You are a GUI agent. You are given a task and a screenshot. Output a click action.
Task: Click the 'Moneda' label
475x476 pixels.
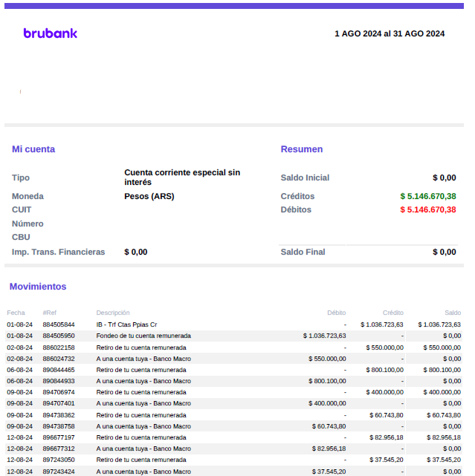click(x=28, y=196)
